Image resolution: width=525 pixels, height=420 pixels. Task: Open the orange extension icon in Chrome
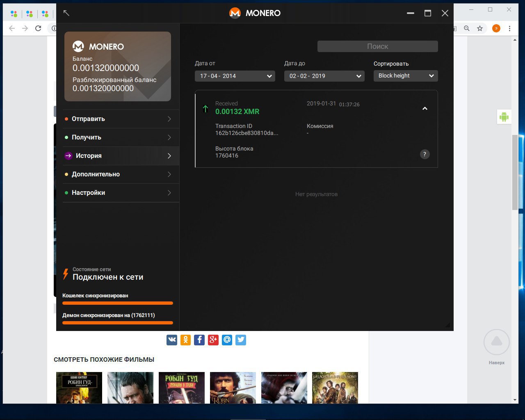pos(496,28)
